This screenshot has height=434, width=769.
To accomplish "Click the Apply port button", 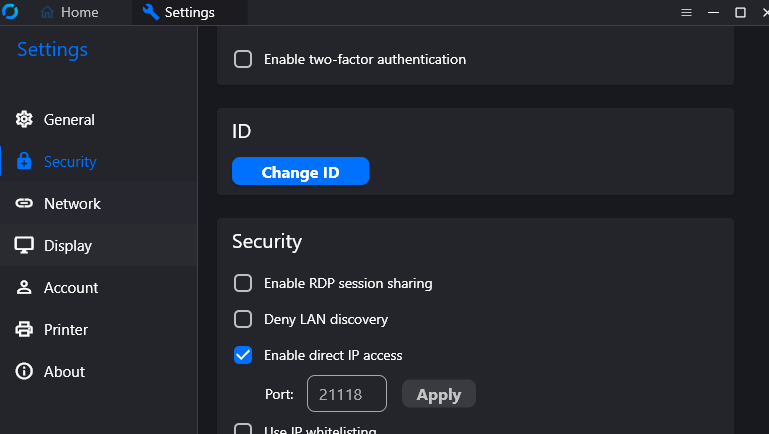I will [438, 394].
